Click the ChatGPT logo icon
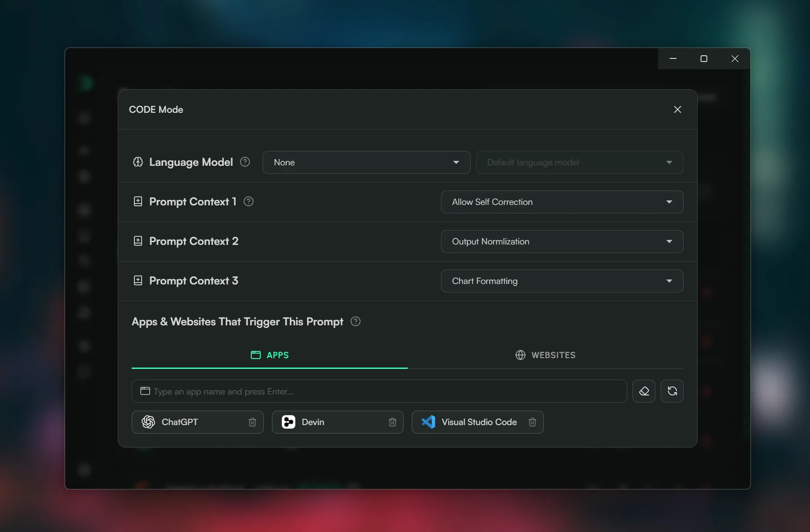Screen dimensions: 810x532 148,422
